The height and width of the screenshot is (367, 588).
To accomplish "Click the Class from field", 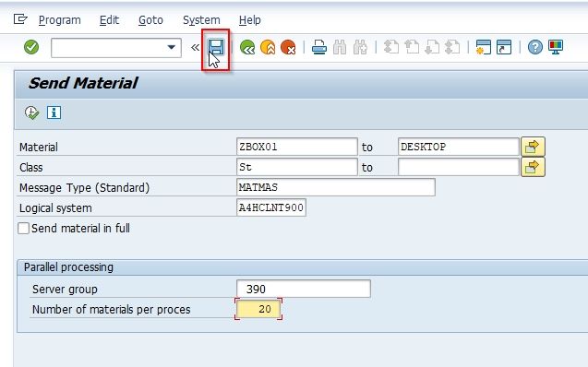I will coord(297,167).
